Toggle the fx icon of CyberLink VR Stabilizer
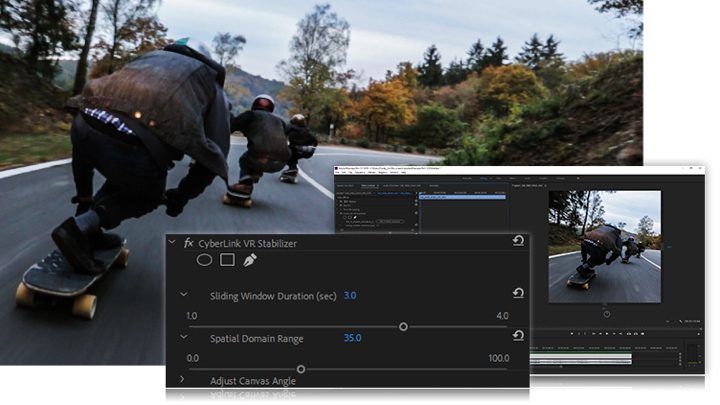 click(x=188, y=243)
